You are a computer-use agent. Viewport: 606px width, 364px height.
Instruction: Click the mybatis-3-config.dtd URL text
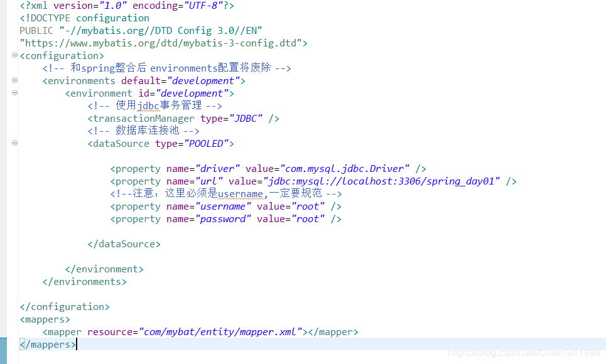coord(163,43)
